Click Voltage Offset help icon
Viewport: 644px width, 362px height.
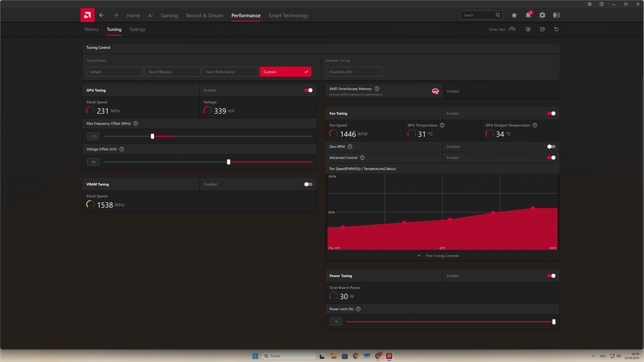122,149
